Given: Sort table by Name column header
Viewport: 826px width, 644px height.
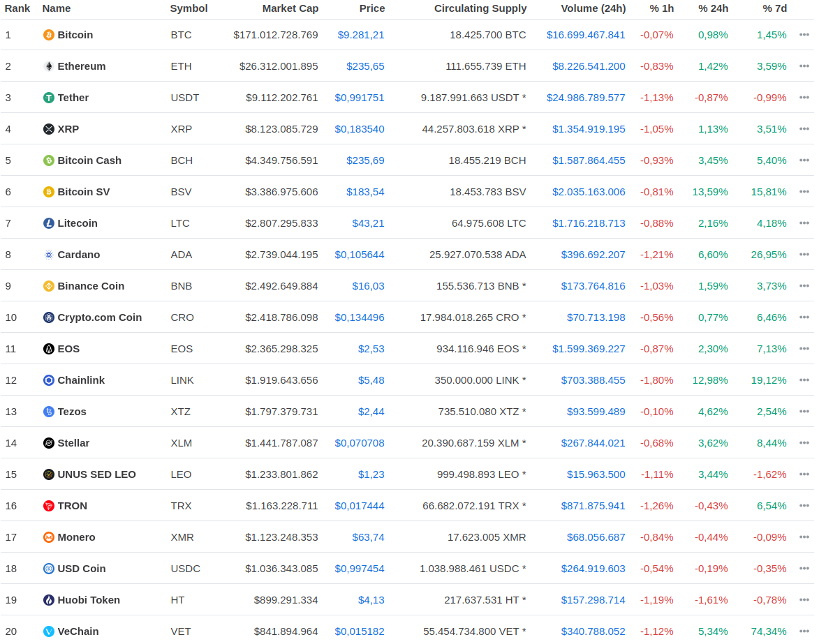Looking at the screenshot, I should click(57, 8).
